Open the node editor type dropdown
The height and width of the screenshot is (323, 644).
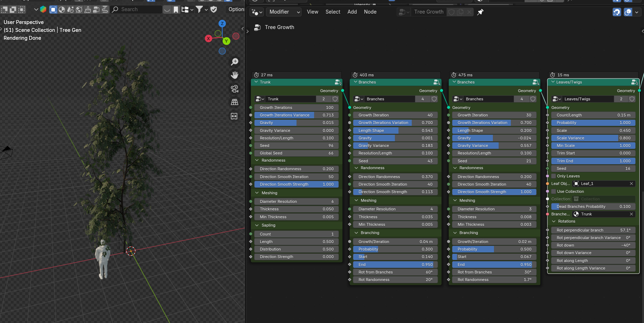[257, 12]
